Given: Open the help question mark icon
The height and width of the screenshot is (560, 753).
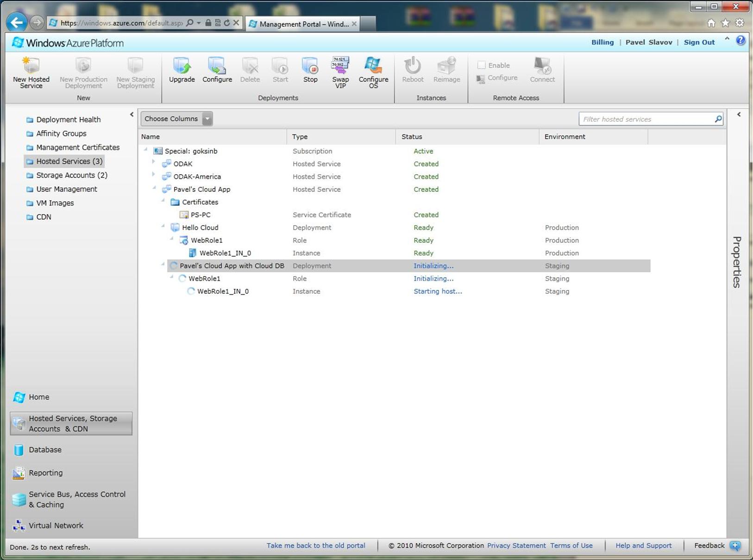Looking at the screenshot, I should [x=740, y=40].
